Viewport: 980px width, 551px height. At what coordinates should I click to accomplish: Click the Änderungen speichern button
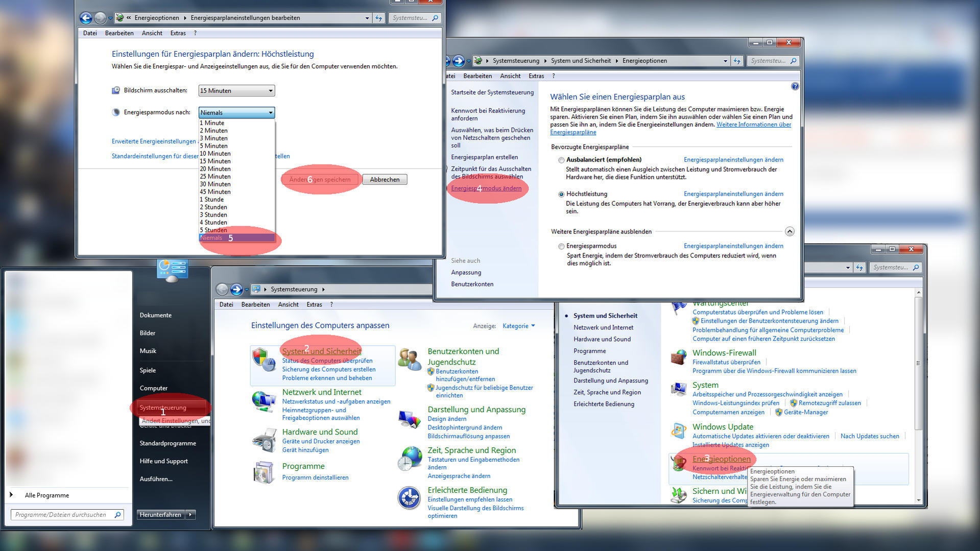[x=320, y=180]
